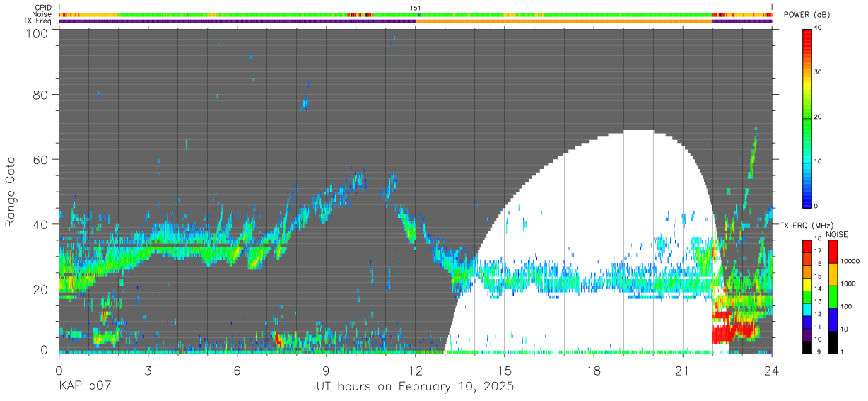Click the 'UT hours on February 10, 2025' title

(x=415, y=387)
